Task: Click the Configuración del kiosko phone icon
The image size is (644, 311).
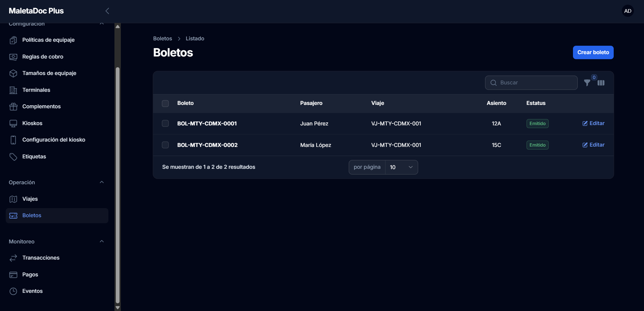Action: 13,140
